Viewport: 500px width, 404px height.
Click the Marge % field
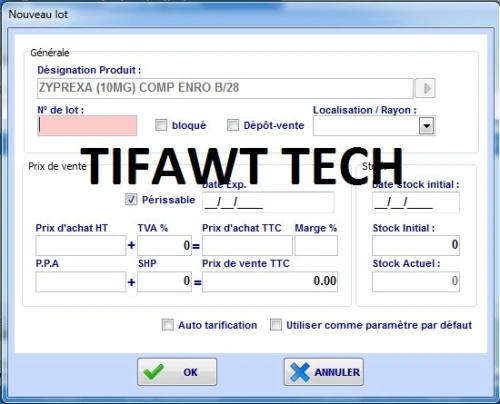tap(316, 245)
